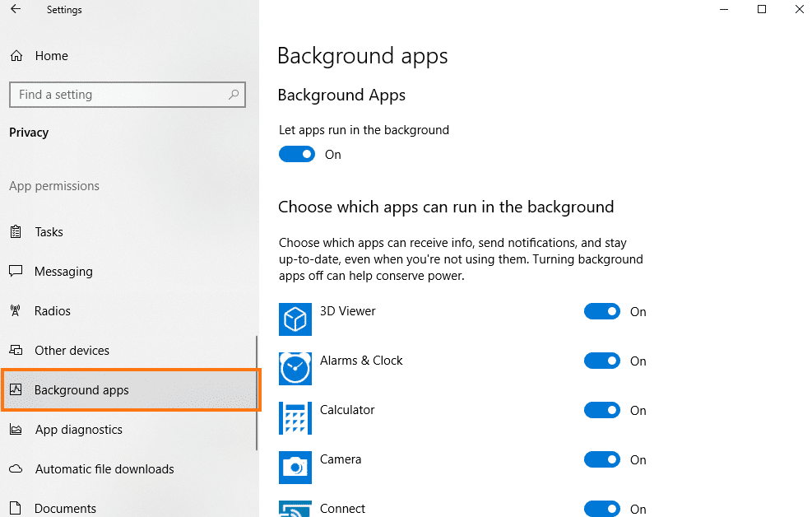812x517 pixels.
Task: Click the Alarms & Clock label
Action: click(x=361, y=360)
